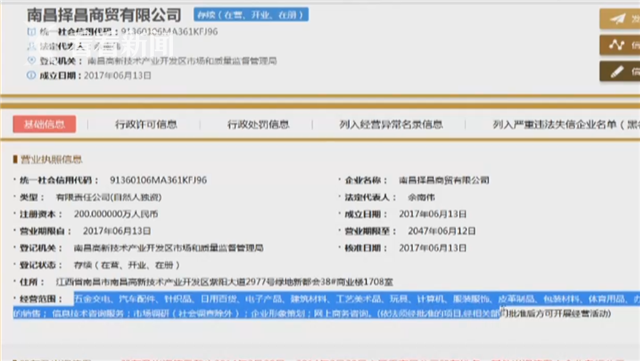The width and height of the screenshot is (640, 361).
Task: Click the info icon beside 成立日期
Action: click(x=31, y=75)
